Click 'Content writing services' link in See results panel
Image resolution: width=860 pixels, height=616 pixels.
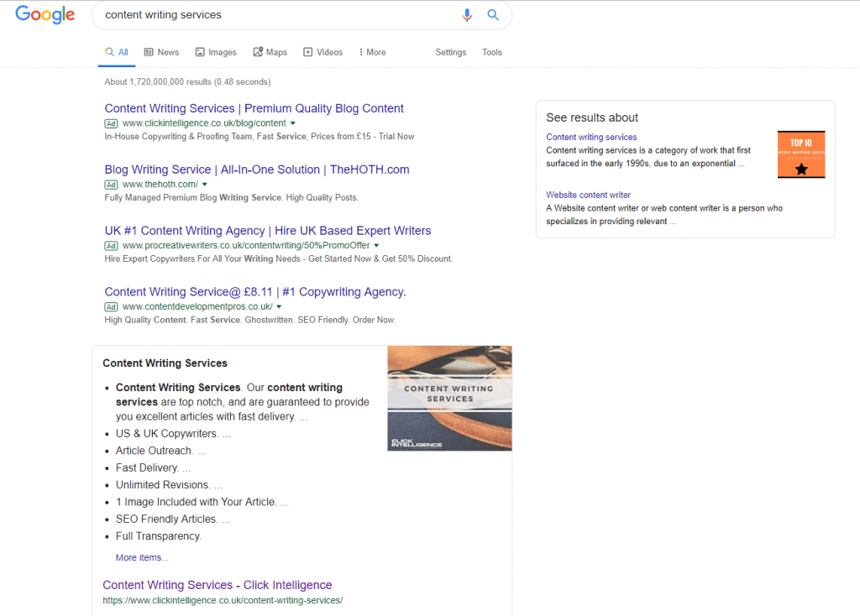(591, 136)
